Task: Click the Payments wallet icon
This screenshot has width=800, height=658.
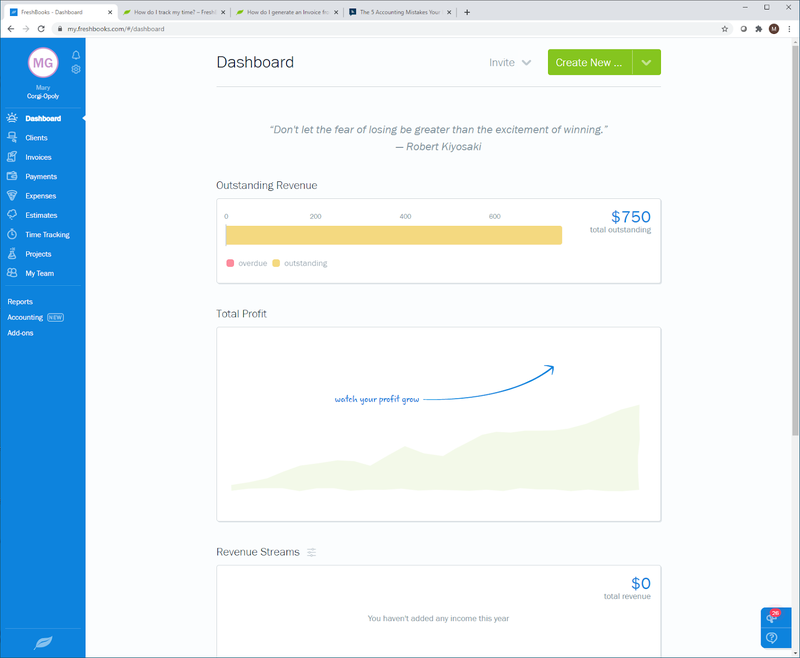Action: [12, 176]
